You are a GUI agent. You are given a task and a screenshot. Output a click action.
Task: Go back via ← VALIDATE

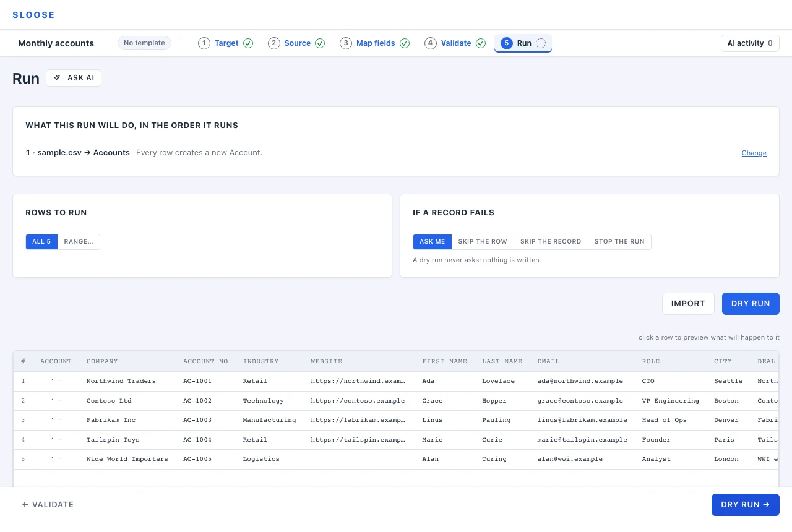48,505
